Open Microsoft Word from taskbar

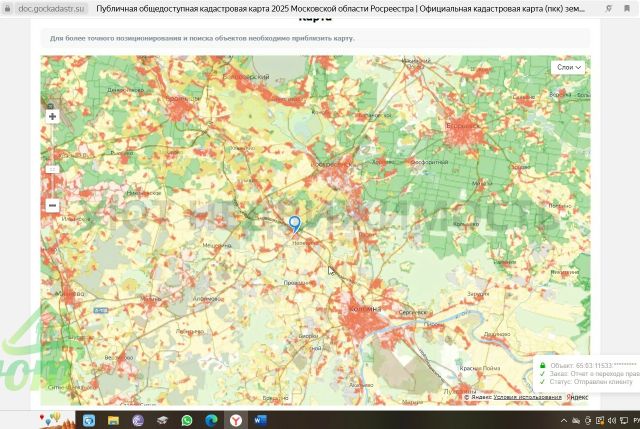260,420
